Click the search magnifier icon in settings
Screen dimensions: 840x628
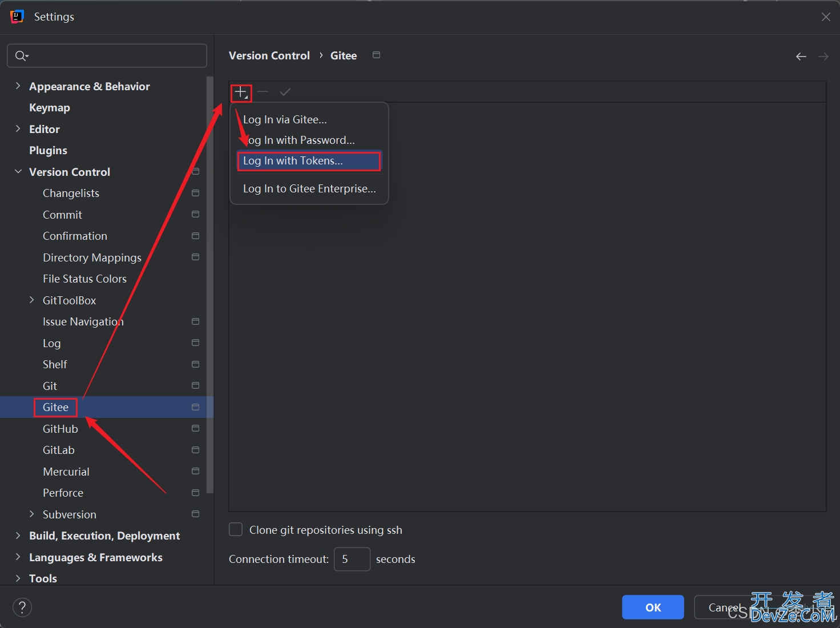(x=21, y=55)
